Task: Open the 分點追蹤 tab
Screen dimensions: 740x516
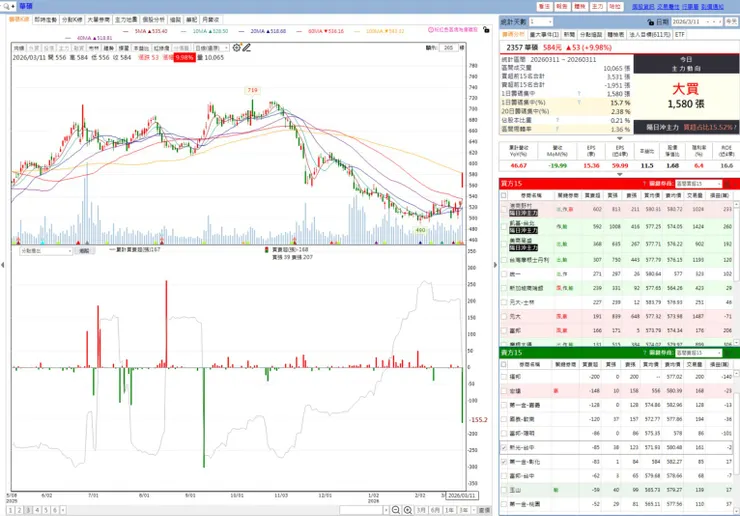Action: (591, 34)
